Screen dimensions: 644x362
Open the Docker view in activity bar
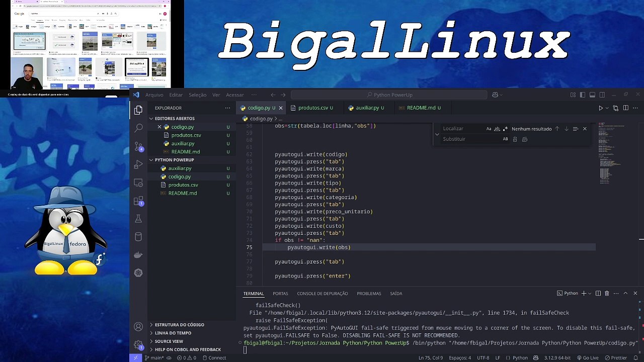click(x=138, y=255)
